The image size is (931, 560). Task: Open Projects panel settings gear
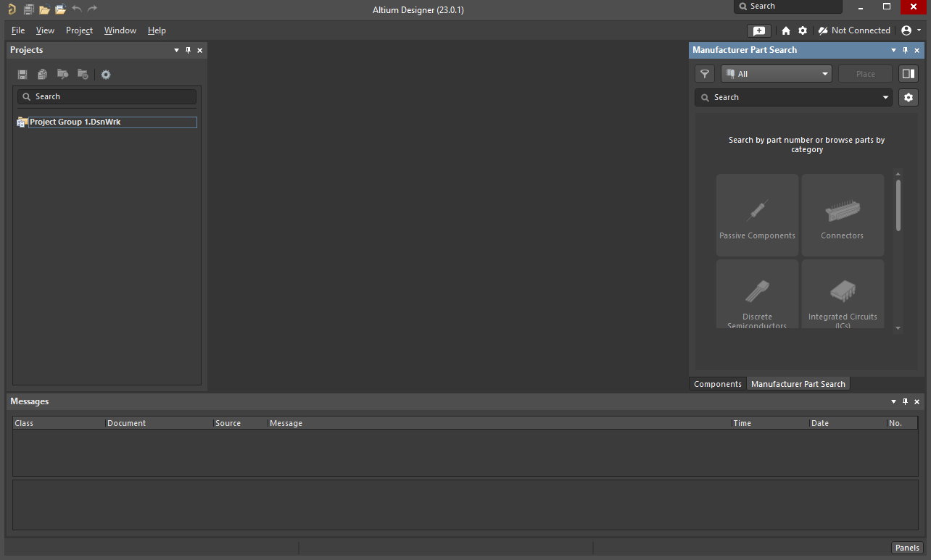(x=106, y=75)
